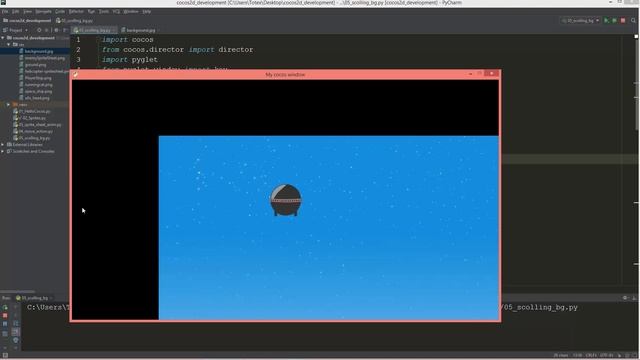Click the red Stop icon in Run panel

pos(5,316)
